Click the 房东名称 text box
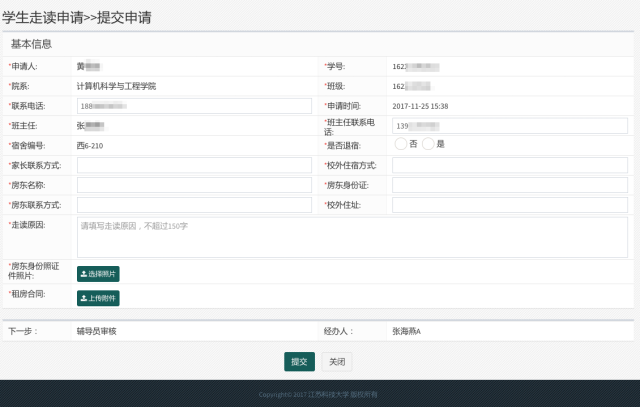 tap(194, 185)
